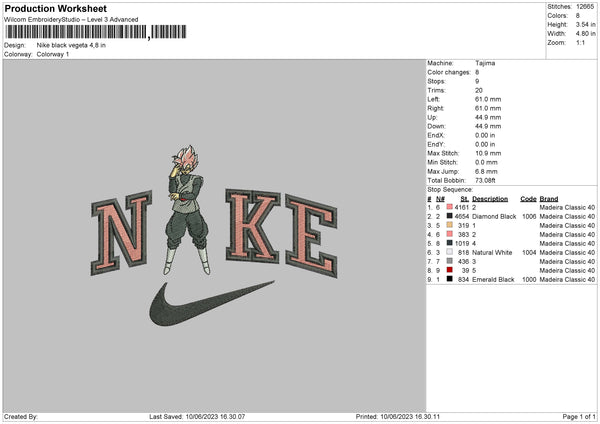The image size is (600, 424).
Task: Click the Diamond Black color swatch
Action: pos(450,216)
